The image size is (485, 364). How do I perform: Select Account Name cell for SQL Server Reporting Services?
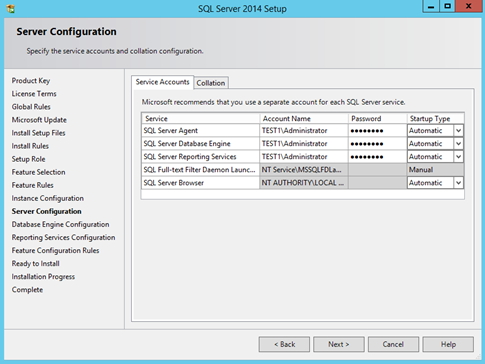(x=304, y=156)
